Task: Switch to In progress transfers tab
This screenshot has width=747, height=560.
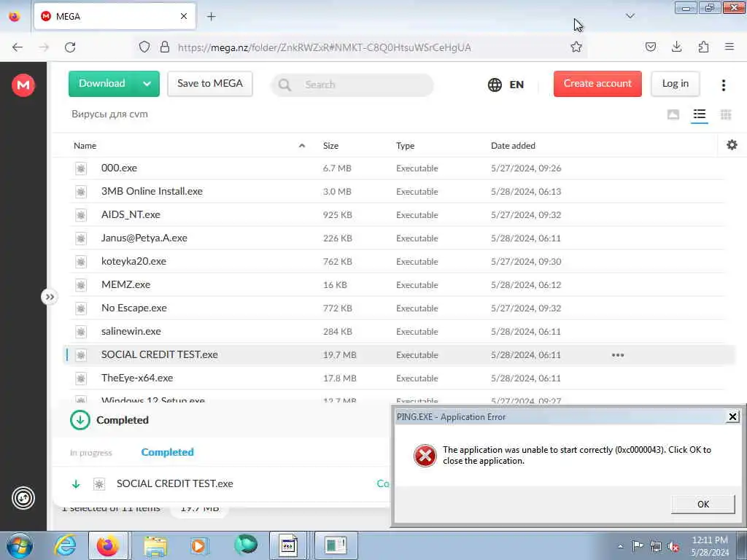Action: pos(90,452)
